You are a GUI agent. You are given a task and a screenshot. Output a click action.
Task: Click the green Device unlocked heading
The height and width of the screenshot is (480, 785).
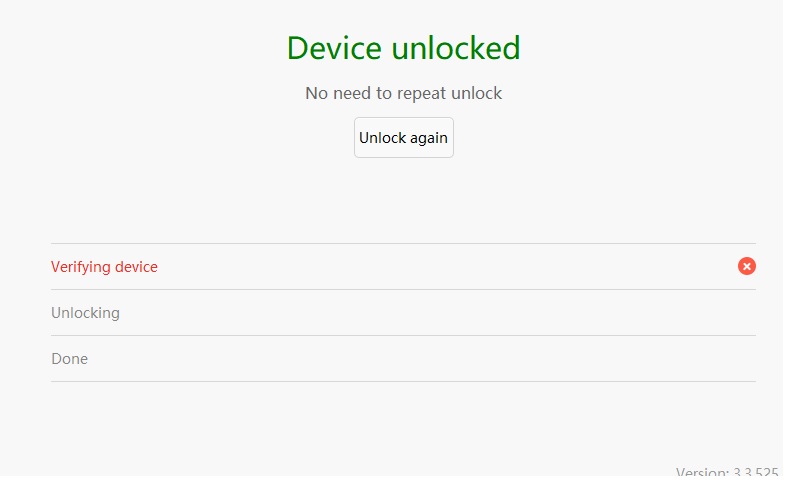[403, 48]
